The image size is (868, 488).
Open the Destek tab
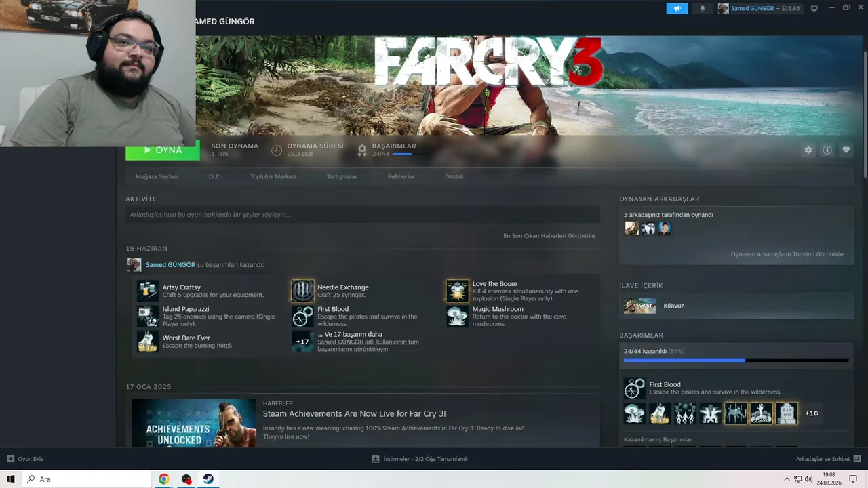click(x=454, y=176)
